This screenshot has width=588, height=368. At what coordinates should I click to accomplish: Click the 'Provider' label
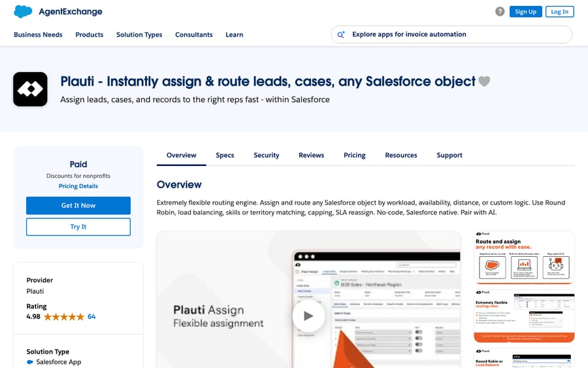click(40, 280)
